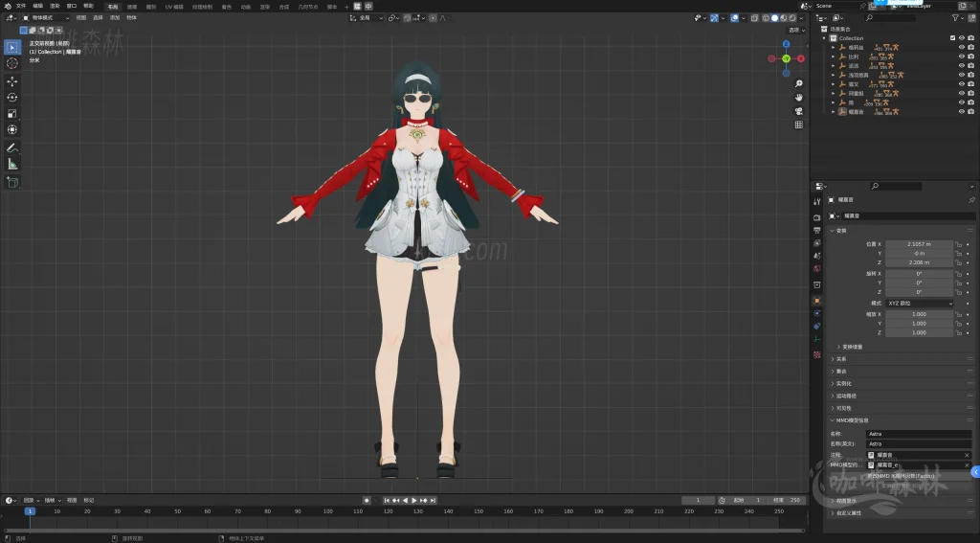
Task: Click the viewport zoom magnifier icon
Action: pos(798,83)
